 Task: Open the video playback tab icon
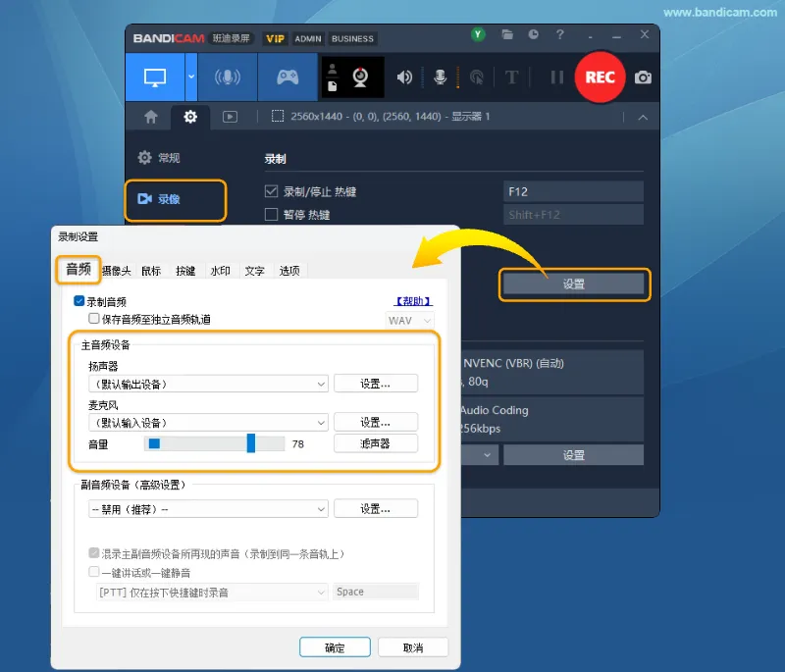coord(230,117)
